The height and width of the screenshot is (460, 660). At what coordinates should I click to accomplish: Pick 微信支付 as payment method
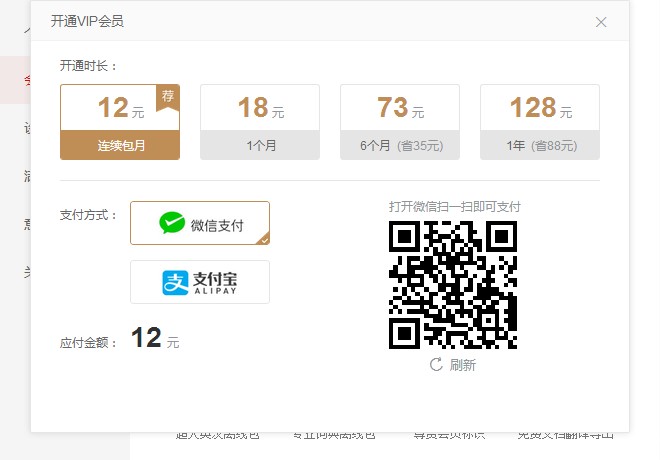200,223
